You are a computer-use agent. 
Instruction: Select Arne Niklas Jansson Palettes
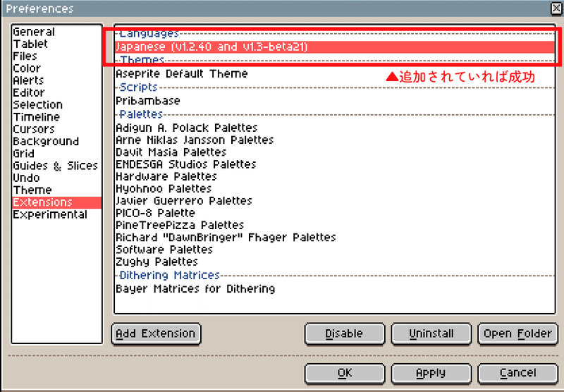[x=334, y=140]
